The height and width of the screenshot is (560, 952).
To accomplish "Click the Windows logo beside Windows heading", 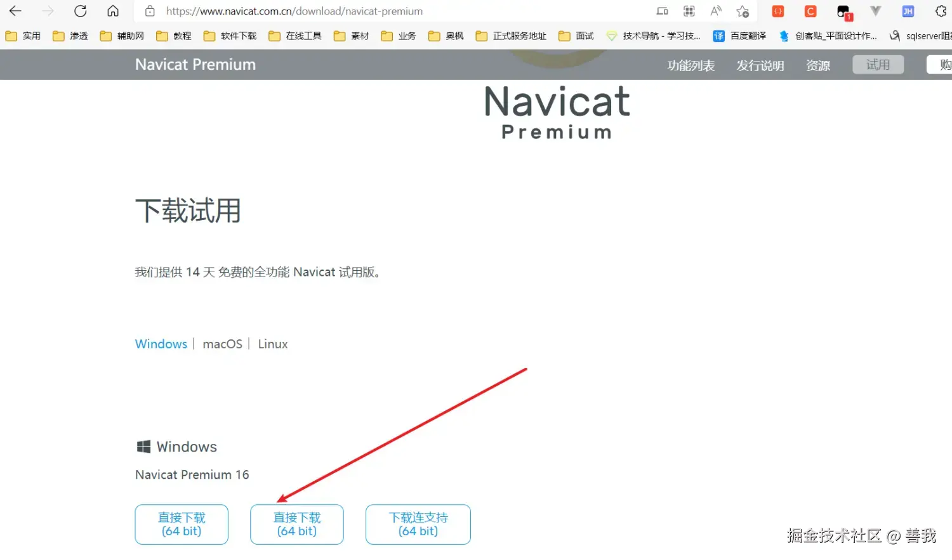I will (143, 446).
